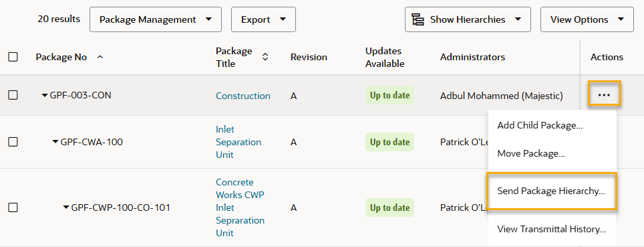
Task: Click the Show Hierarchies tree icon
Action: (x=418, y=20)
